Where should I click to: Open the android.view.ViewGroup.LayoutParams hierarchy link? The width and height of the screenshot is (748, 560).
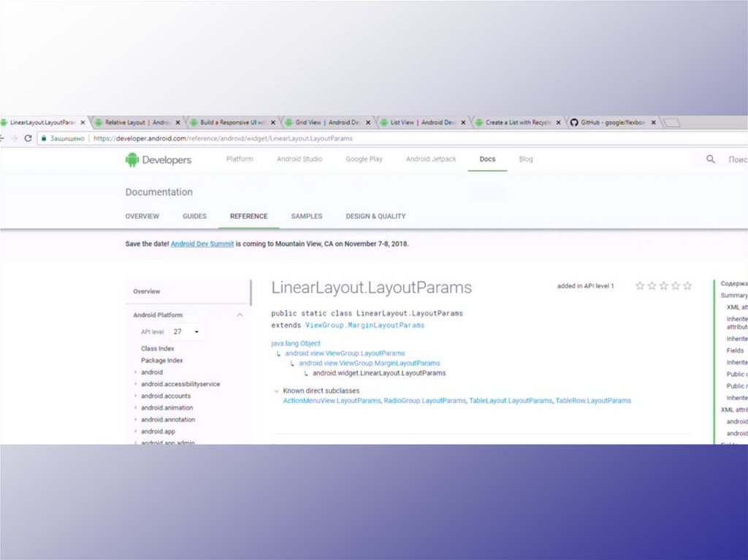point(345,353)
